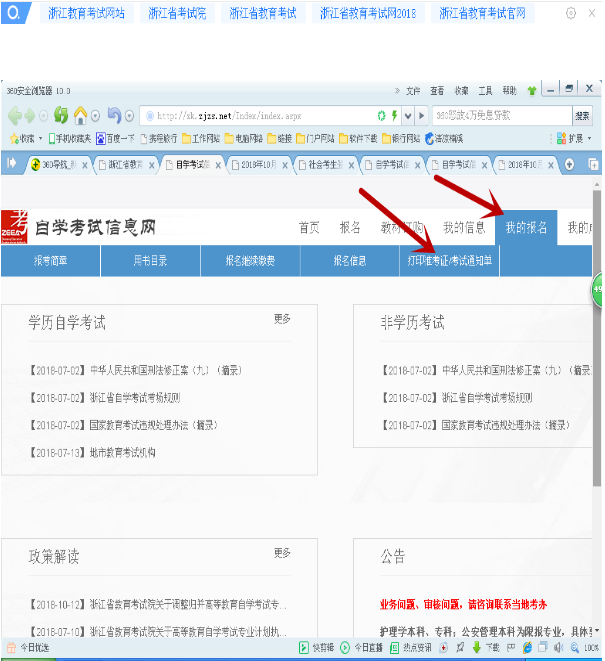Open the 收藏 favorites dropdown in bookmarks bar

point(22,138)
